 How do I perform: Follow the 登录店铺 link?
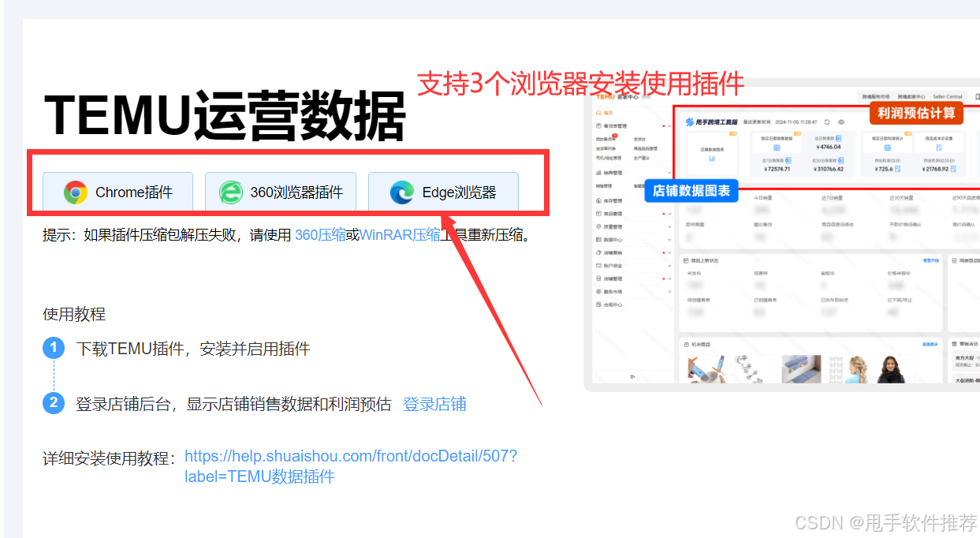[434, 404]
